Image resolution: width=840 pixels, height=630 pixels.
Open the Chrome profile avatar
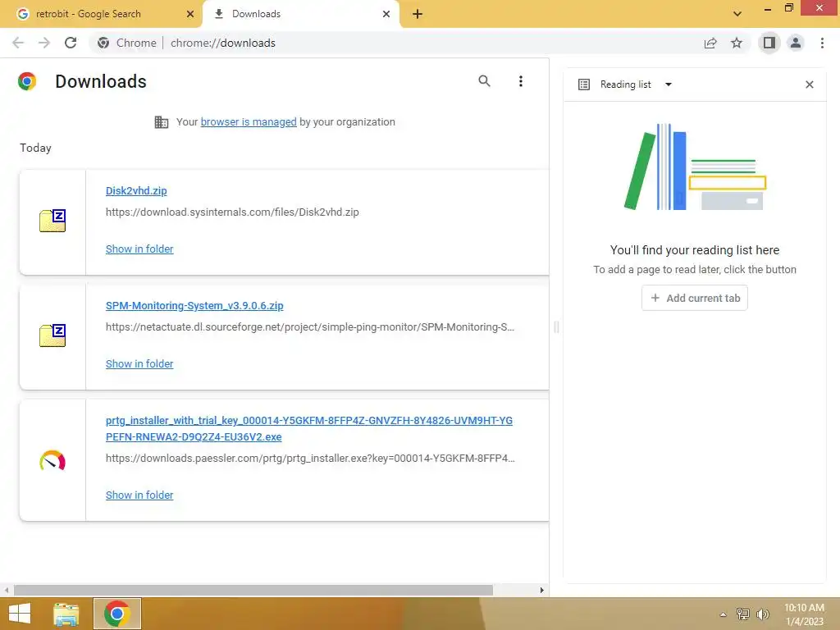coord(796,43)
